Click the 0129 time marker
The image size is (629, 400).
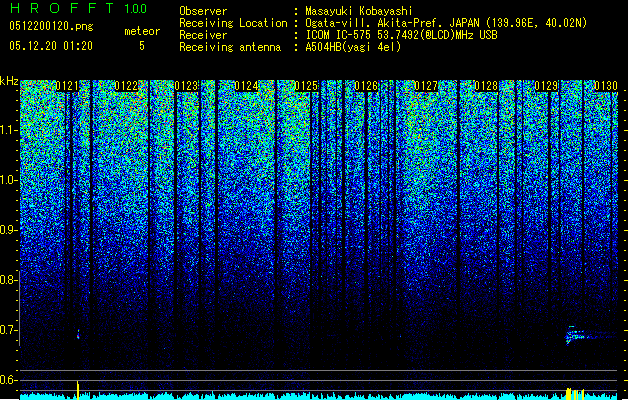(x=546, y=86)
